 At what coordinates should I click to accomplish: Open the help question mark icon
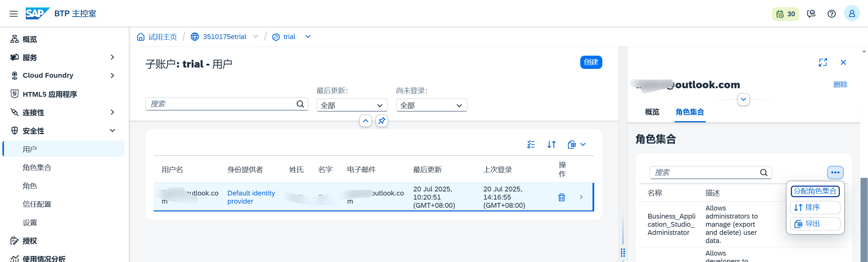[832, 14]
